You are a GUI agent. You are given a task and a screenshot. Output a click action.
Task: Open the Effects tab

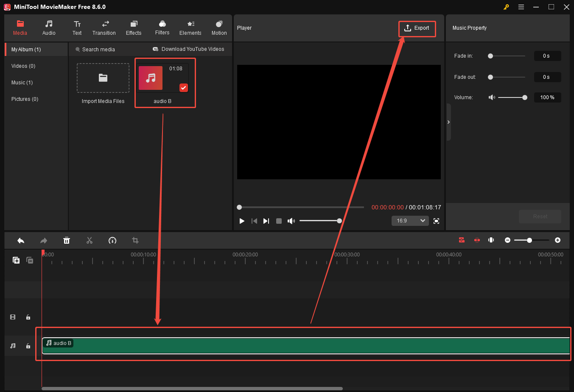pyautogui.click(x=134, y=28)
